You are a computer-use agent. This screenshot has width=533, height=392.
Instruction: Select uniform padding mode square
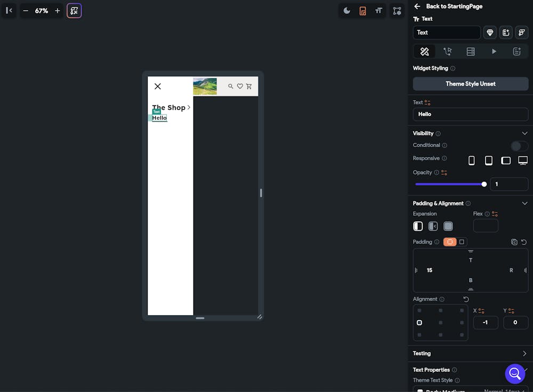click(x=462, y=242)
